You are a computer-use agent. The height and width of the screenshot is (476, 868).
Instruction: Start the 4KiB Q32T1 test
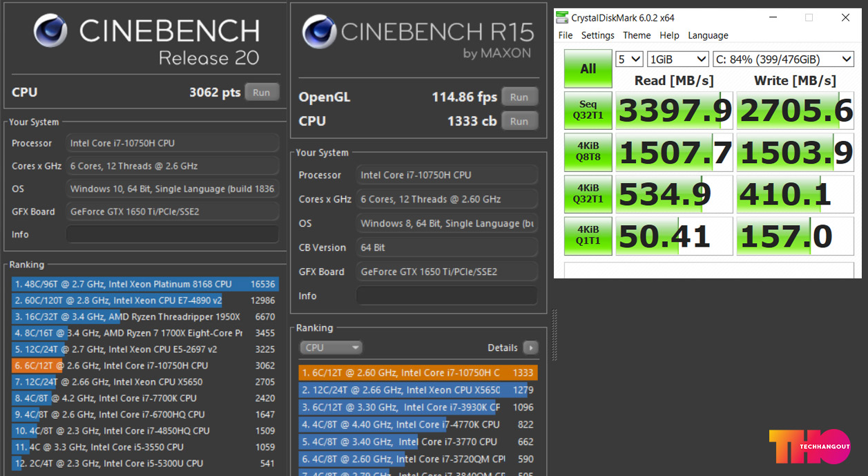[x=588, y=194]
